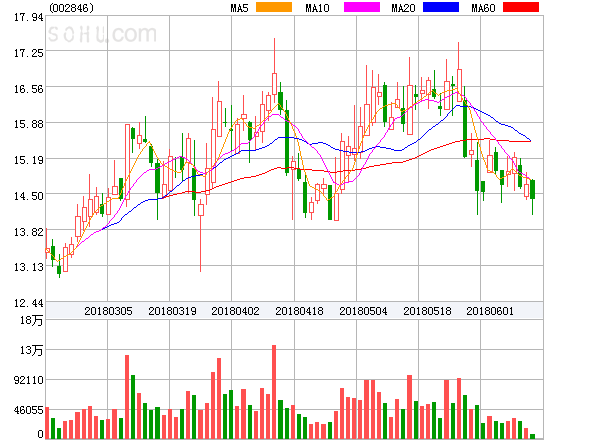Select the MA60 legend label
600x440 pixels.
coord(483,8)
